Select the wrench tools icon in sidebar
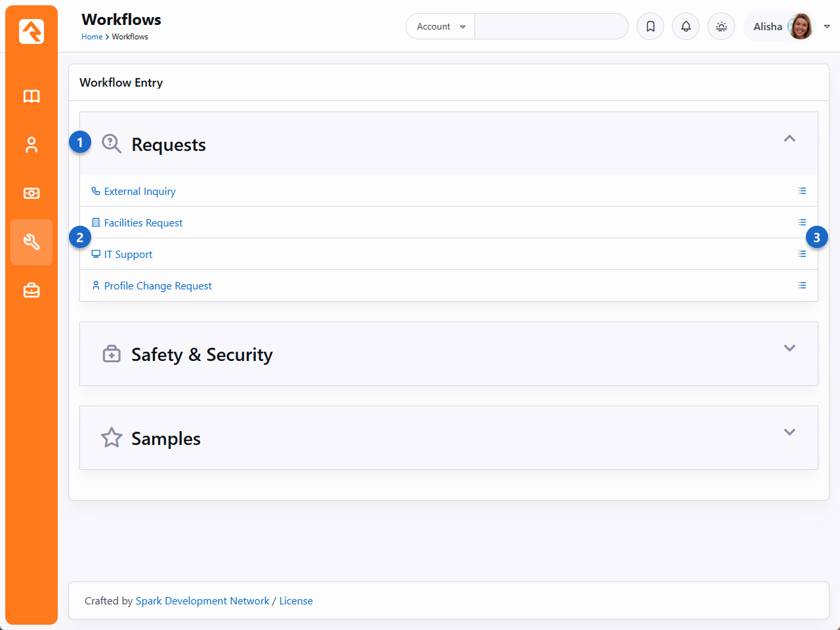Viewport: 840px width, 630px height. [31, 242]
